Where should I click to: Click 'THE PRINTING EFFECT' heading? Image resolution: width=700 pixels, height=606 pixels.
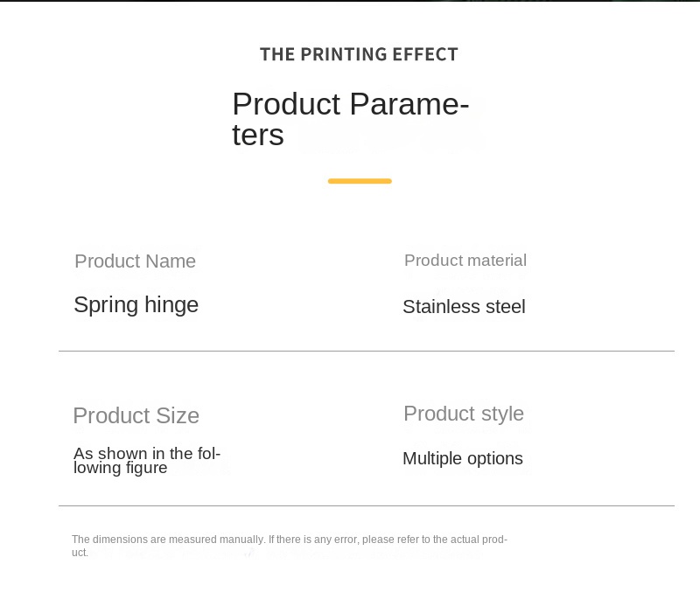tap(359, 54)
